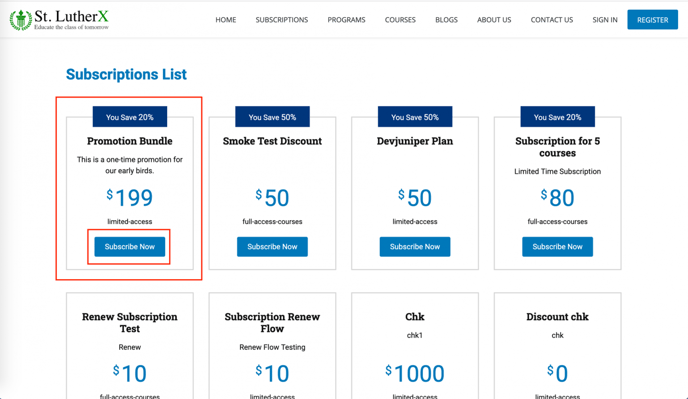The height and width of the screenshot is (399, 688).
Task: Click the Chk plan heading
Action: click(415, 316)
